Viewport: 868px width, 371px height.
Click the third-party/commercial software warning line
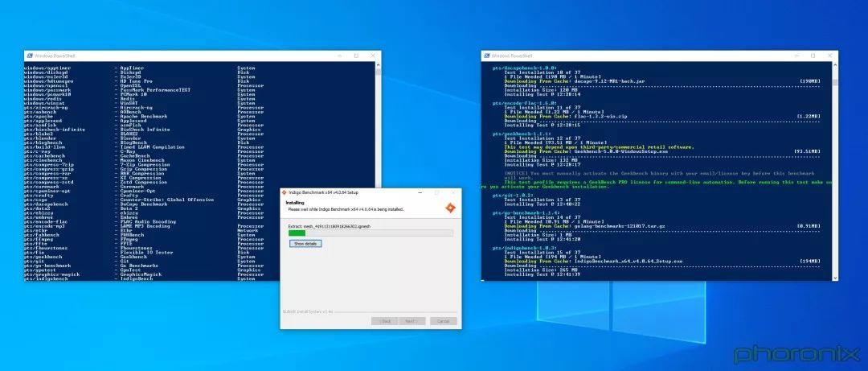[x=599, y=147]
